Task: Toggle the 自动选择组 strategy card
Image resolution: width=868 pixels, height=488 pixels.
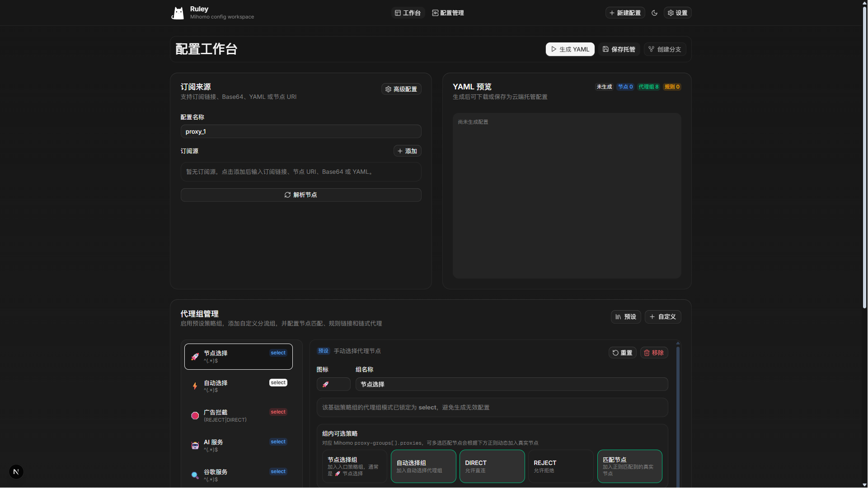Action: 423,466
